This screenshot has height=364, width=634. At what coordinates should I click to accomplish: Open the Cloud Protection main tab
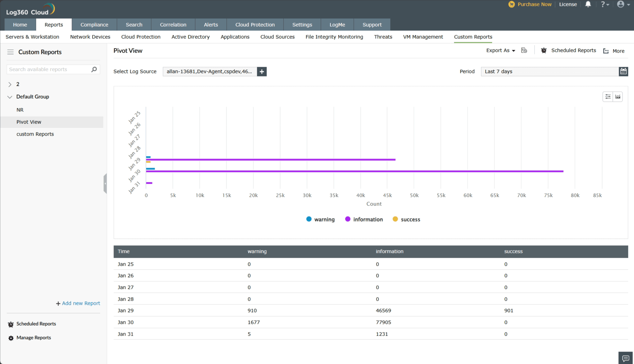pos(255,25)
